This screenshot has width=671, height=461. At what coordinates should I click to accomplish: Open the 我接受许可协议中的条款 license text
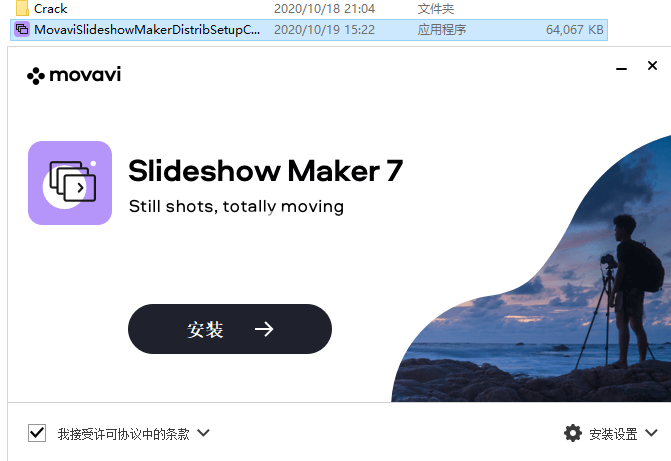pyautogui.click(x=124, y=434)
